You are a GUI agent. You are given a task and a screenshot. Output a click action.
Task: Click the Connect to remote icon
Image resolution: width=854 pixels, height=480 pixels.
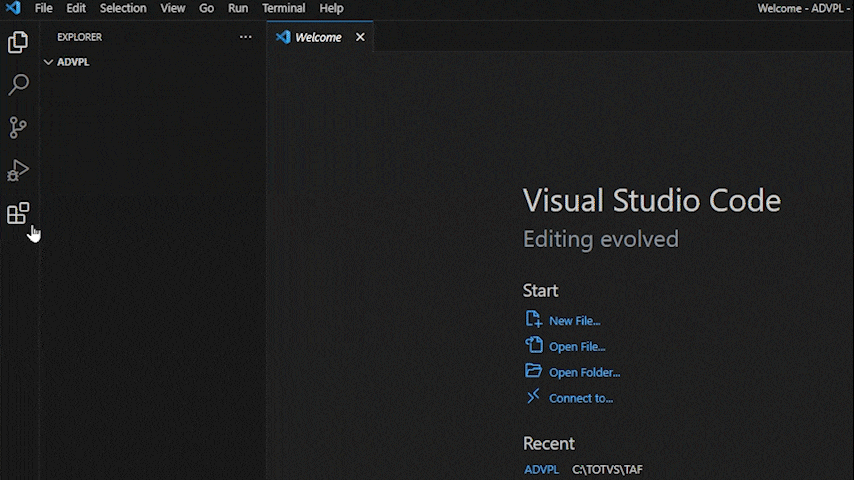[533, 396]
